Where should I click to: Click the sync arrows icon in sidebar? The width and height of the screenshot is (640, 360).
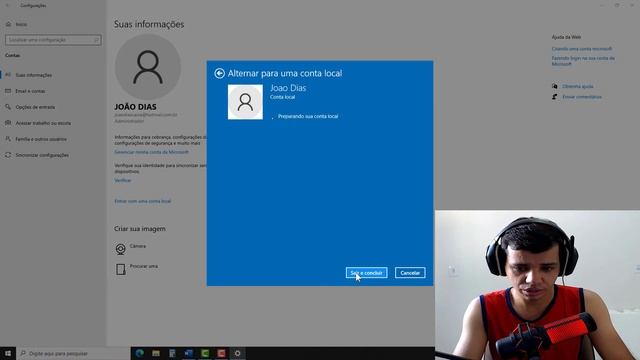click(x=8, y=155)
